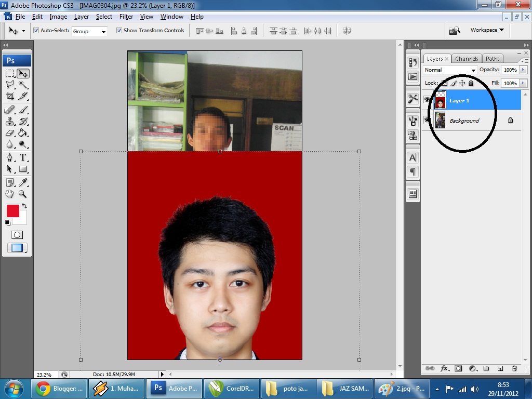Image resolution: width=532 pixels, height=399 pixels.
Task: Change screen mode button
Action: [17, 248]
